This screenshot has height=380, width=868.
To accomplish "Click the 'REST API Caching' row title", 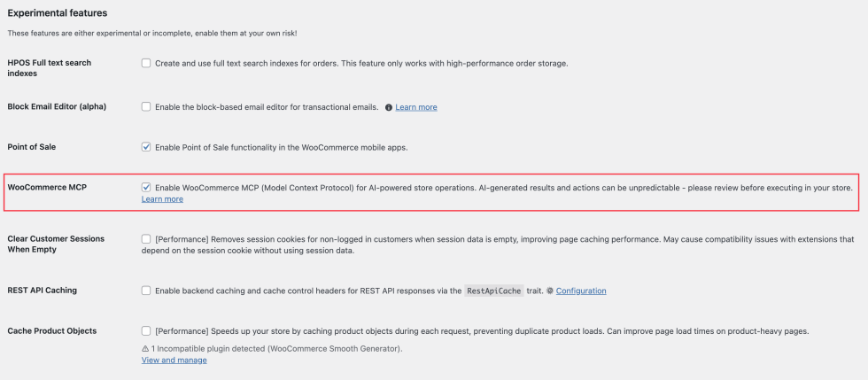I will (x=43, y=291).
